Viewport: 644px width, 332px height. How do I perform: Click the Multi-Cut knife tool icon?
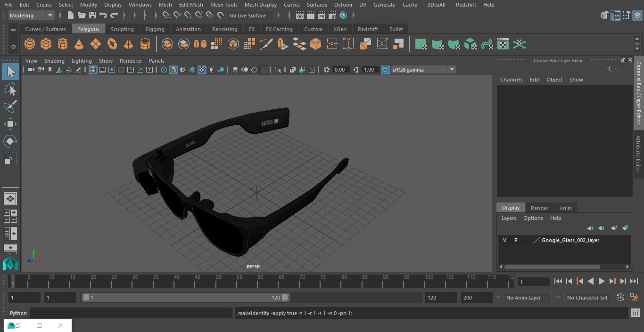pyautogui.click(x=266, y=44)
